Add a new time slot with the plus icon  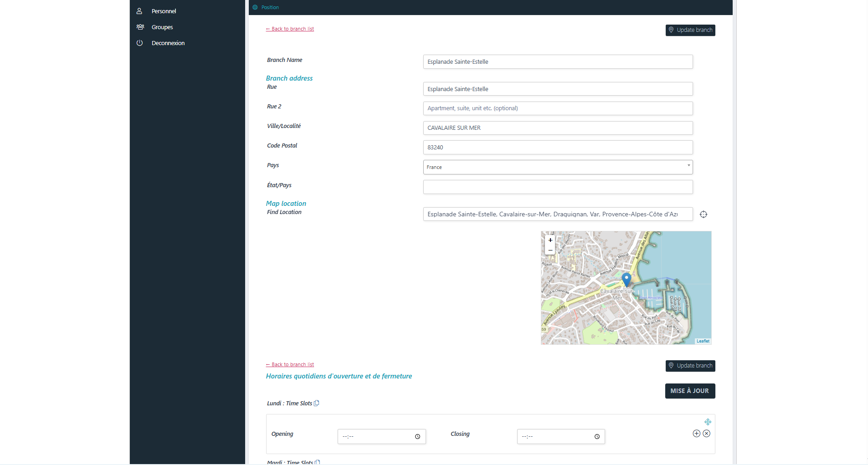coord(696,433)
